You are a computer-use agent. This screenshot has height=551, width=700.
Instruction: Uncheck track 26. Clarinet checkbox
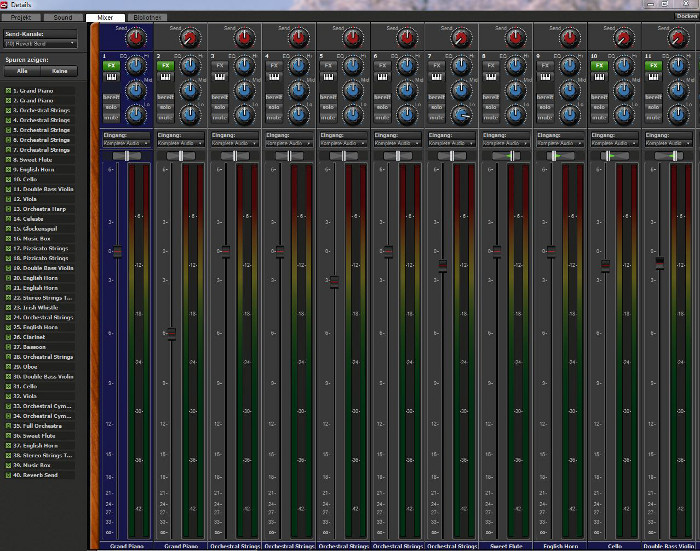8,337
